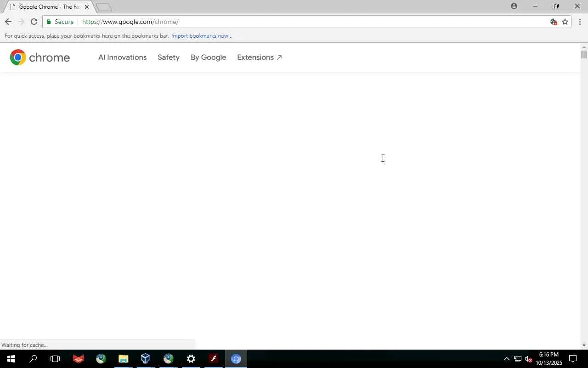Click the Waiting for cache status text
This screenshot has width=588, height=368.
pyautogui.click(x=25, y=345)
